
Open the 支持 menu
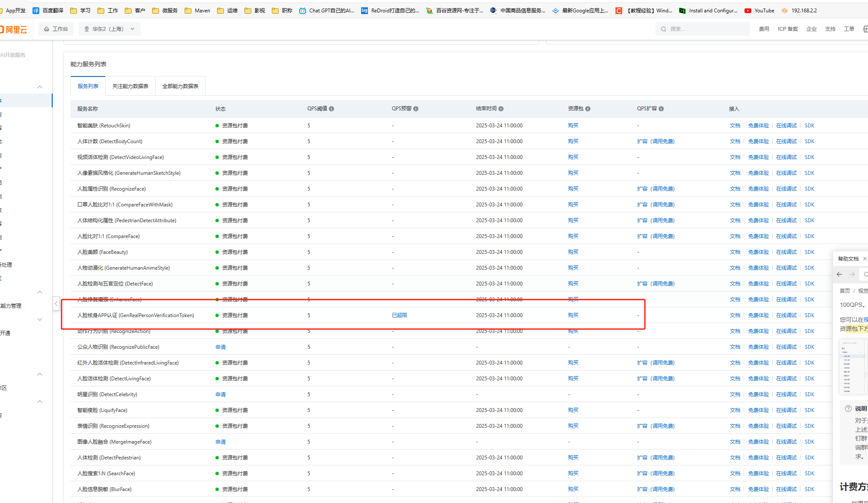pyautogui.click(x=830, y=29)
